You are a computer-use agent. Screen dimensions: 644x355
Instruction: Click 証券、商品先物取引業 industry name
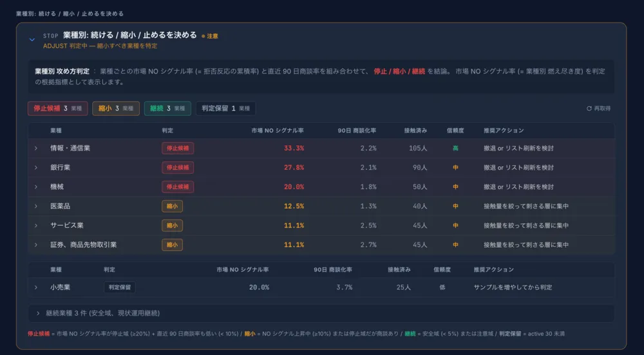click(x=83, y=245)
